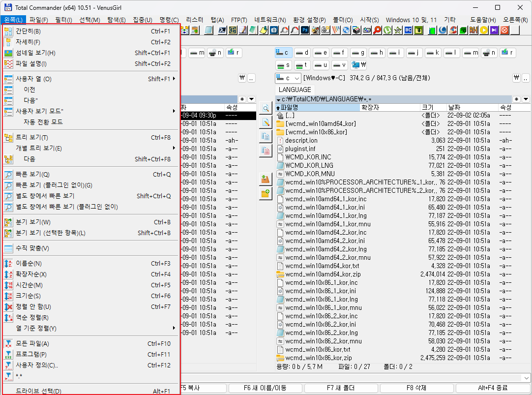Click right panel root ₩ button
This screenshot has height=395, width=532.
(x=516, y=78)
